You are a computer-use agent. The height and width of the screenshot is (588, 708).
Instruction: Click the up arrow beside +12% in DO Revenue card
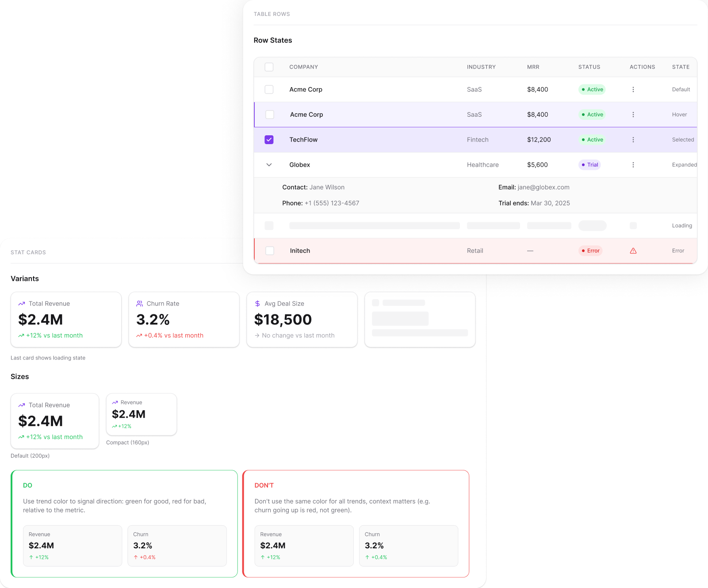31,557
